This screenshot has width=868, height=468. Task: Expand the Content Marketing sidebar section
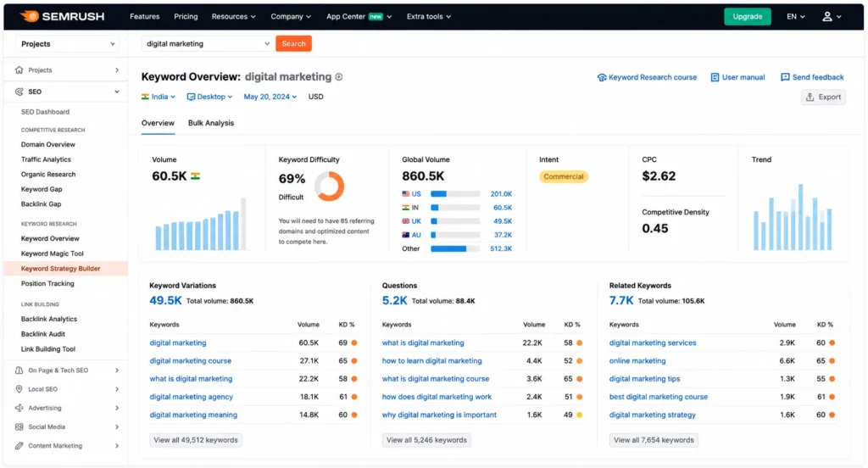point(117,445)
